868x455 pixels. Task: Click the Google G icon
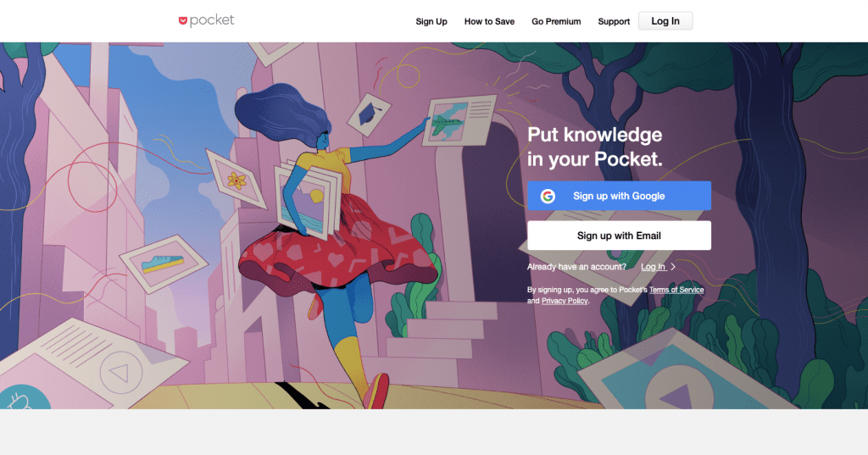coord(548,196)
